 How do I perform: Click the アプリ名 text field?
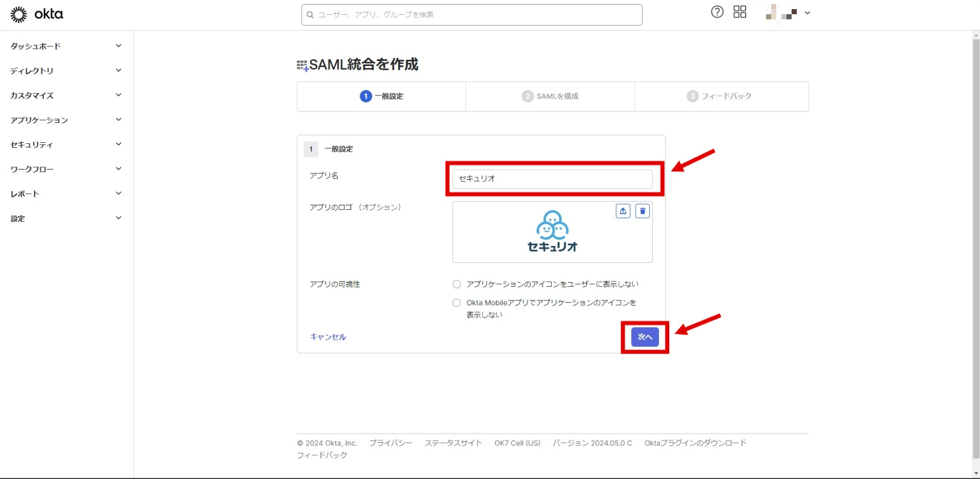coord(552,179)
